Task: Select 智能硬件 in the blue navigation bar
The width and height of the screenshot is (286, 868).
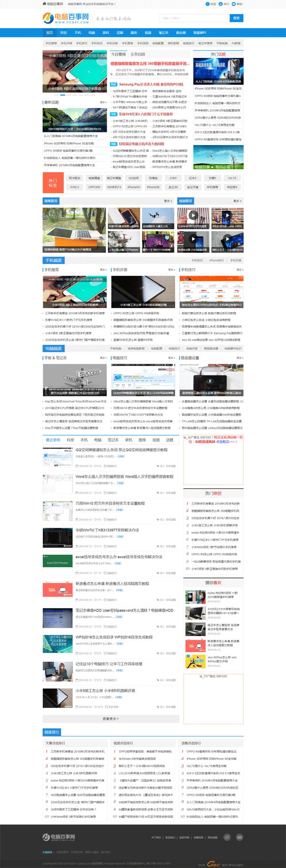Action: (x=200, y=33)
